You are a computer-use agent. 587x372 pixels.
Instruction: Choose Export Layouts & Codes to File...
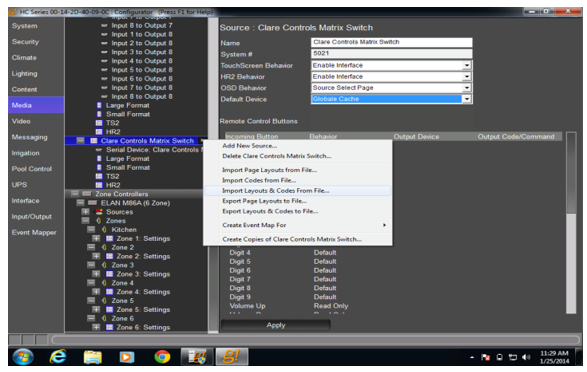(x=298, y=211)
